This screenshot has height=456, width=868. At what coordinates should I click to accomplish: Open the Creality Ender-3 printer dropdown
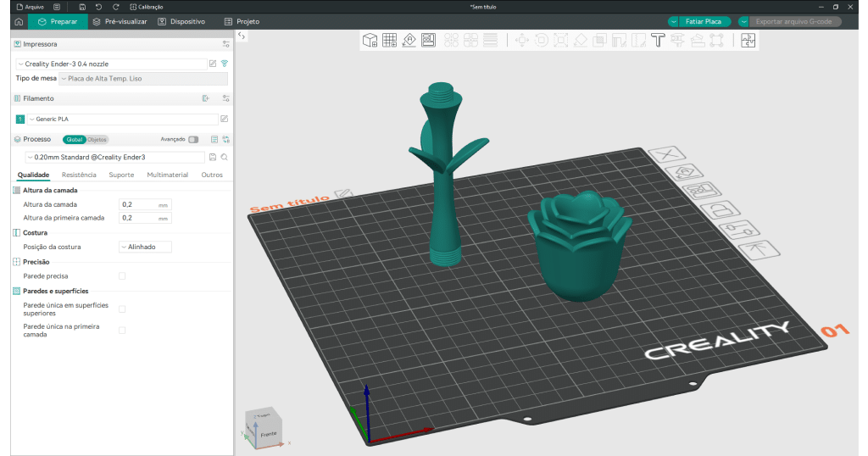pos(111,64)
